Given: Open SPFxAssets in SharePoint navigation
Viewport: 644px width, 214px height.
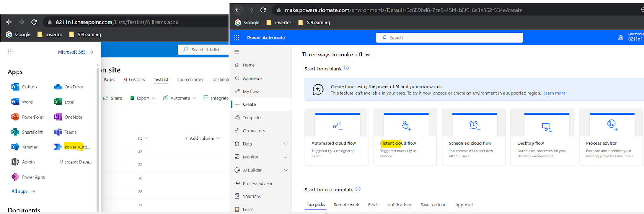Looking at the screenshot, I should (134, 80).
